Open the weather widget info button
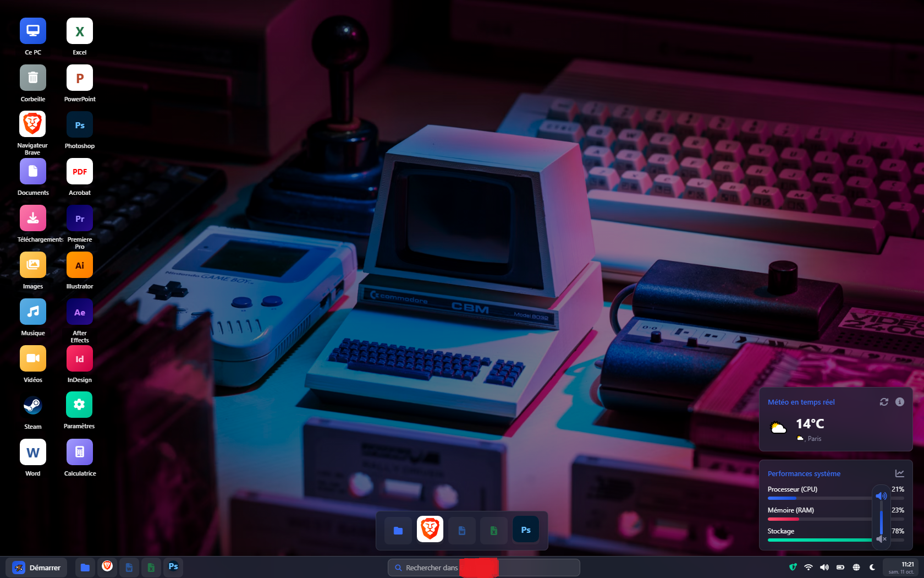 pos(900,402)
